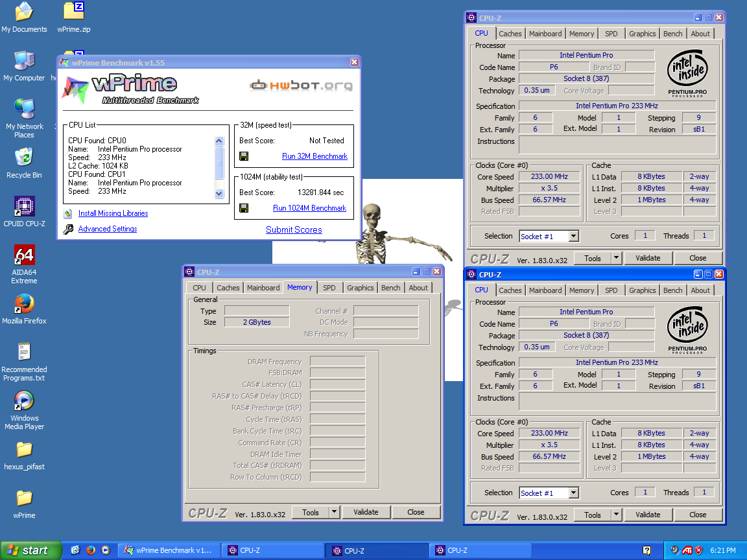Run 32M Benchmark link
Image resolution: width=747 pixels, height=560 pixels.
pos(314,156)
